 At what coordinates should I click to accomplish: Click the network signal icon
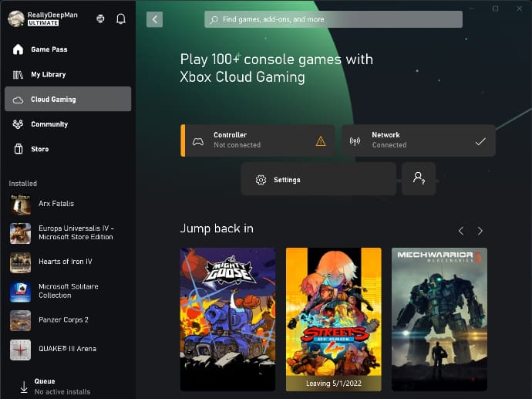pyautogui.click(x=355, y=141)
